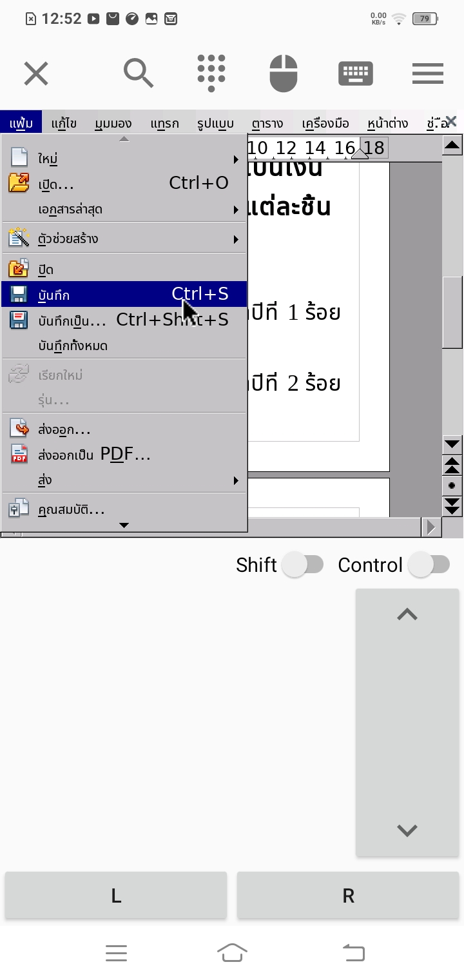Screen dimensions: 464x980
Task: Open the hamburger menu in top bar
Action: [428, 73]
